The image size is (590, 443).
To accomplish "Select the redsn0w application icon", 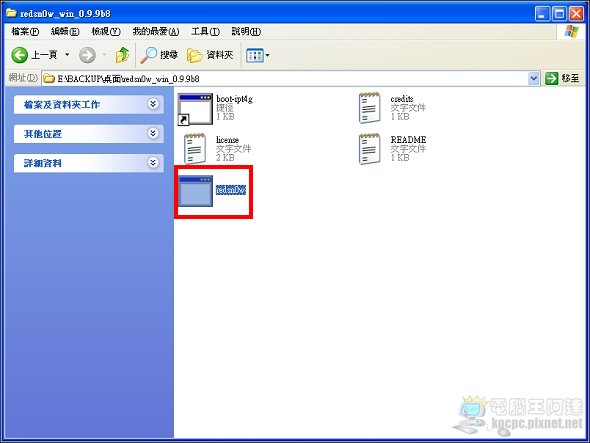I will pos(195,191).
